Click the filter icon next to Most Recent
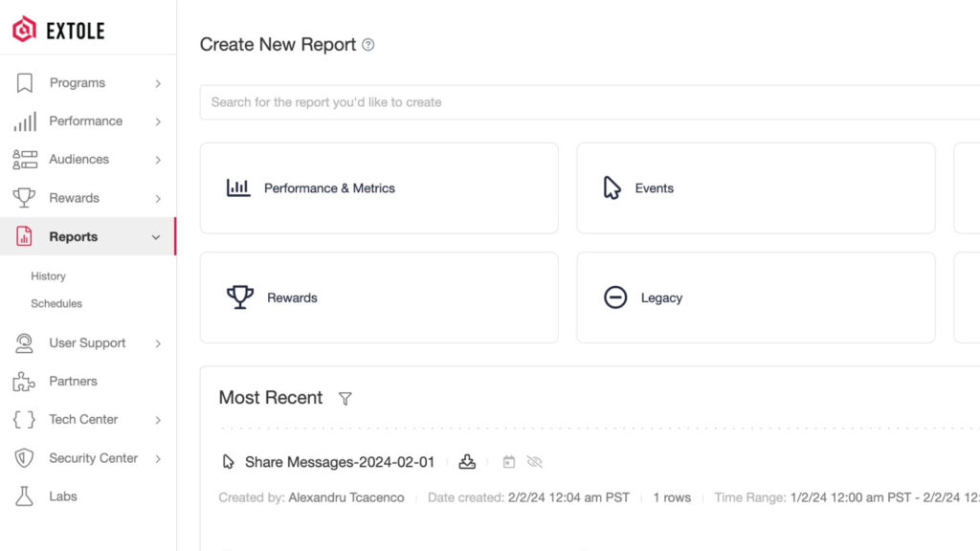This screenshot has width=980, height=551. (x=345, y=399)
